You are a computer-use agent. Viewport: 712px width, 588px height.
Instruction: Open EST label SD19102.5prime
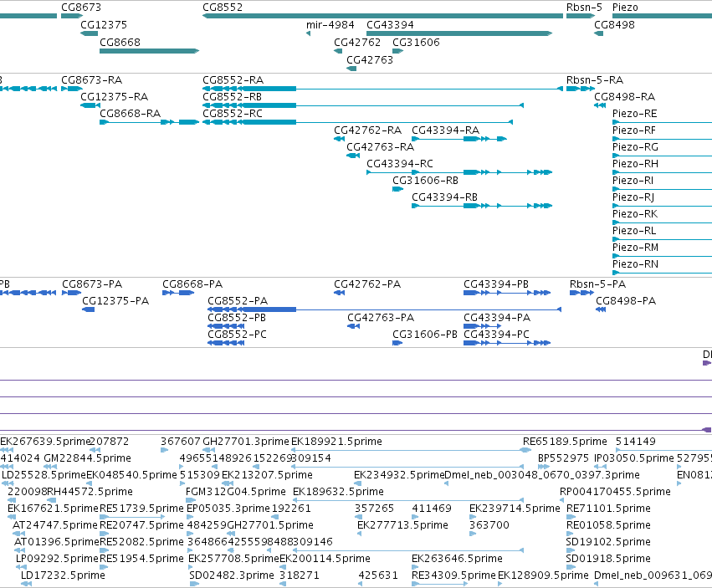click(608, 542)
